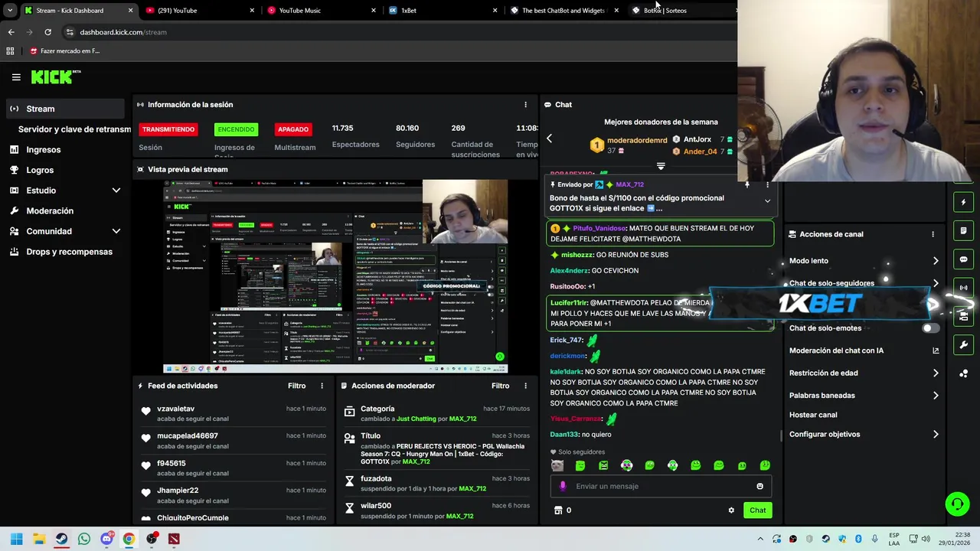Open the browser apps grid in bookmarks bar

pos(10,51)
